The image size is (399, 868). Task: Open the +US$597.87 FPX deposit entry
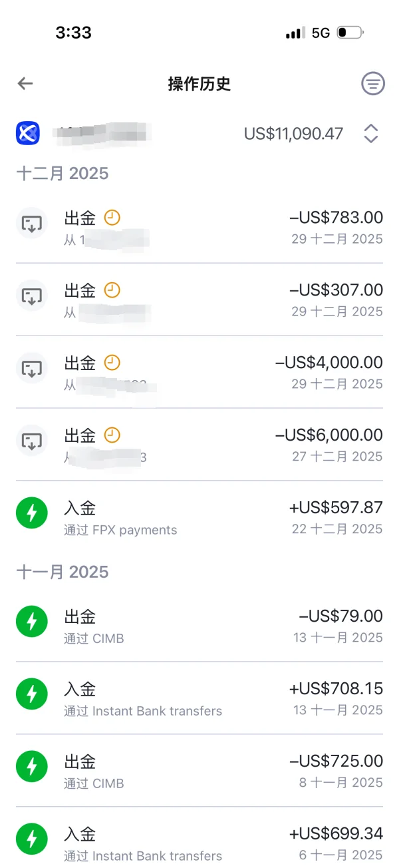point(199,518)
